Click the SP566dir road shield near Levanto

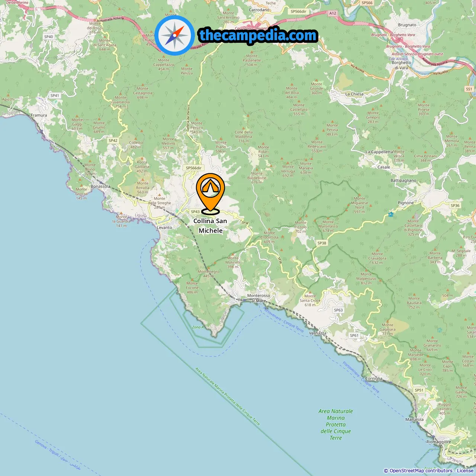(194, 168)
